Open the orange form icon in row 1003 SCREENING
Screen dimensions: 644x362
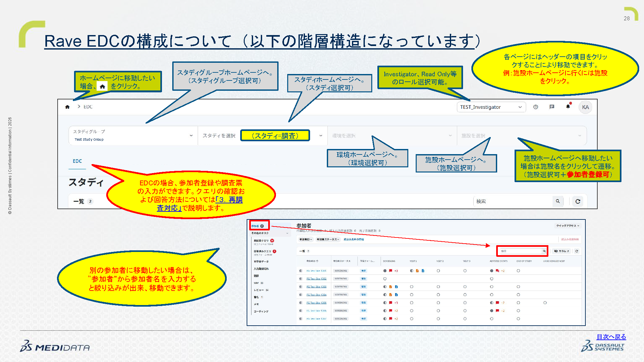[391, 287]
